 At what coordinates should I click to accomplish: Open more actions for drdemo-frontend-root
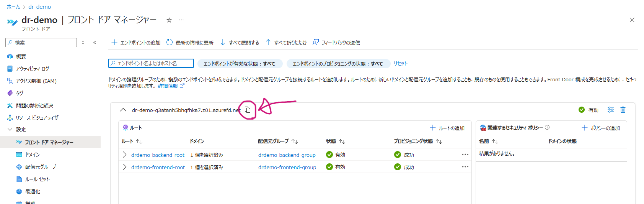465,167
